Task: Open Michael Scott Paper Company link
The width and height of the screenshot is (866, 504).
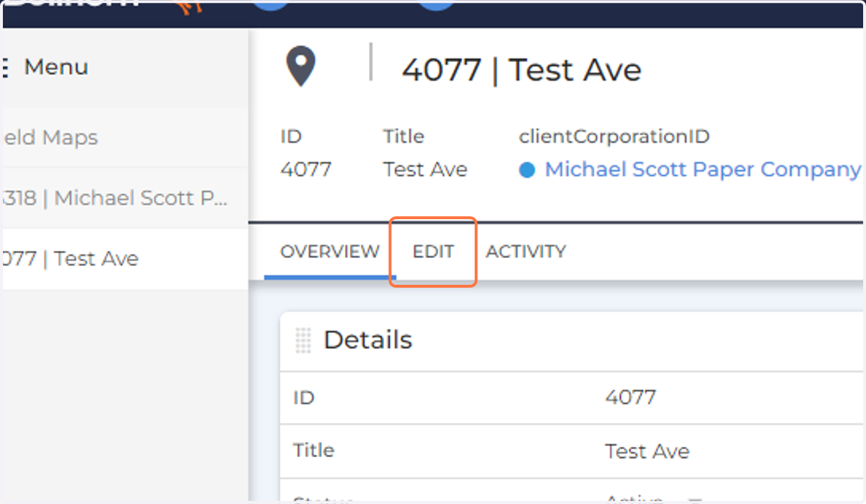Action: pyautogui.click(x=702, y=169)
